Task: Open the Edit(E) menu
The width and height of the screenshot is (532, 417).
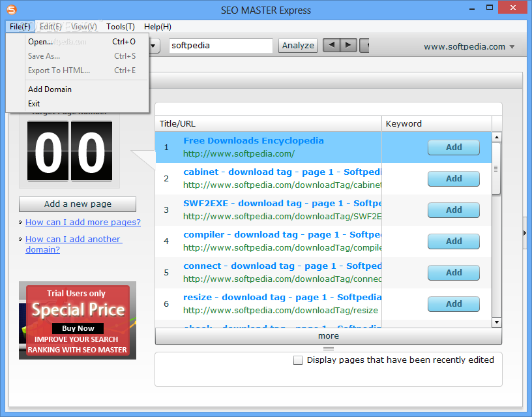Action: [51, 27]
